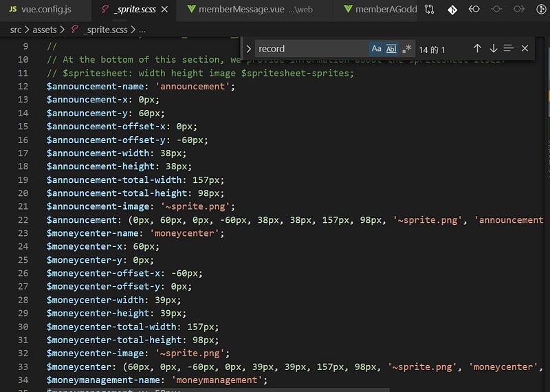This screenshot has width=550, height=392.
Task: Toggle Match Case in find widget
Action: point(376,49)
